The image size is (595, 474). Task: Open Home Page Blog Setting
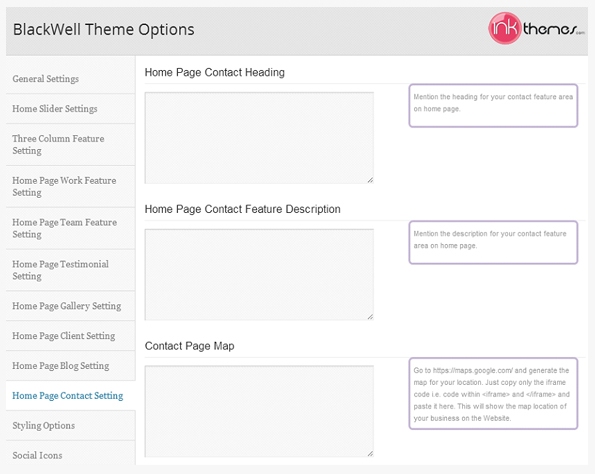(x=61, y=366)
